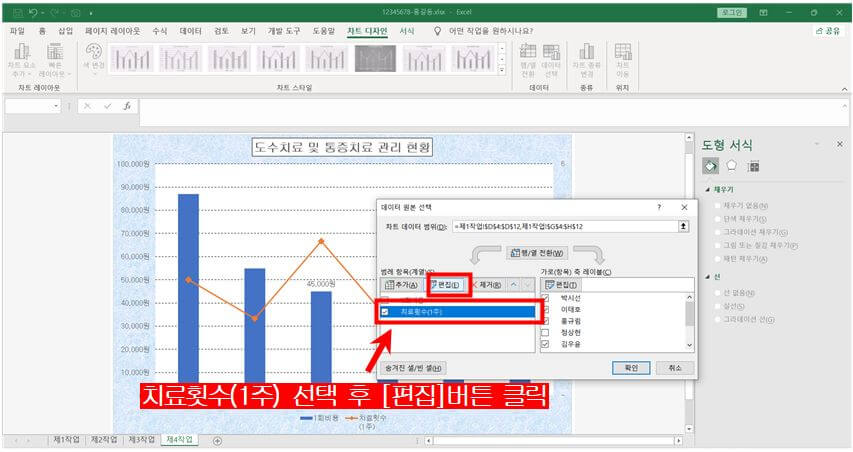The image size is (853, 452).
Task: Click the dialog help question mark
Action: click(659, 207)
